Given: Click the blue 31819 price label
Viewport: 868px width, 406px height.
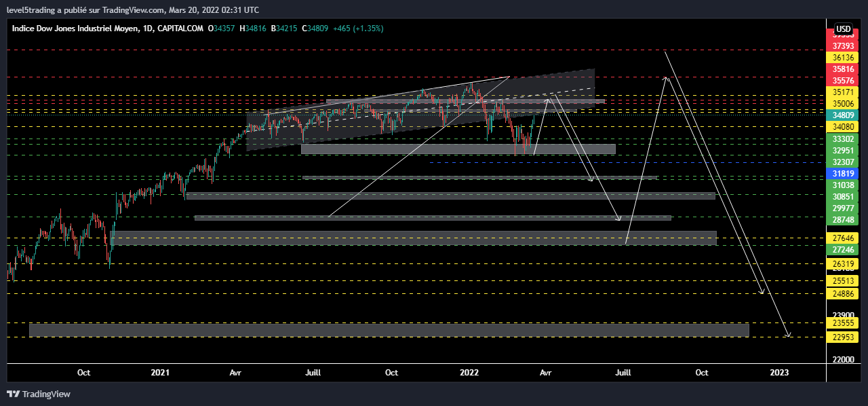Looking at the screenshot, I should click(x=844, y=174).
